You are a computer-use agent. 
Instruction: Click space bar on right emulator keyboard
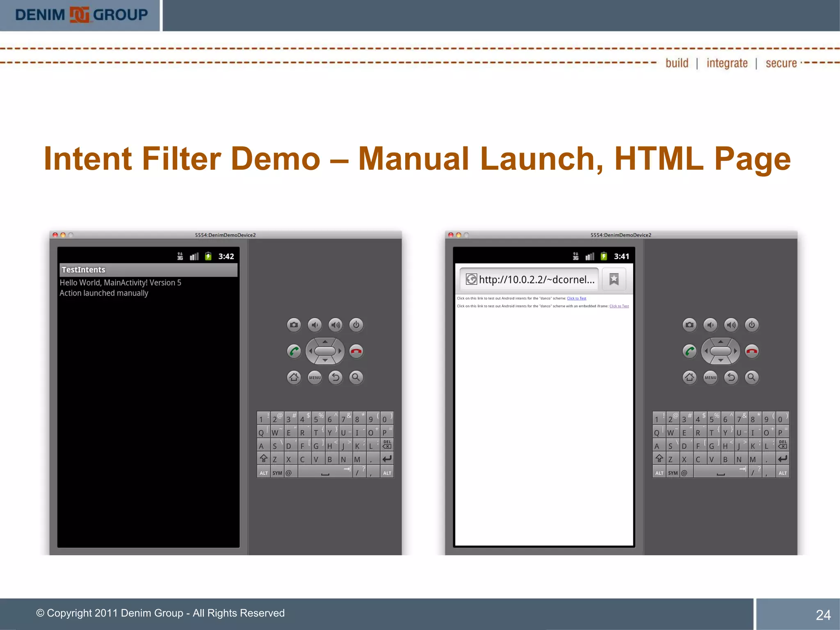point(721,472)
